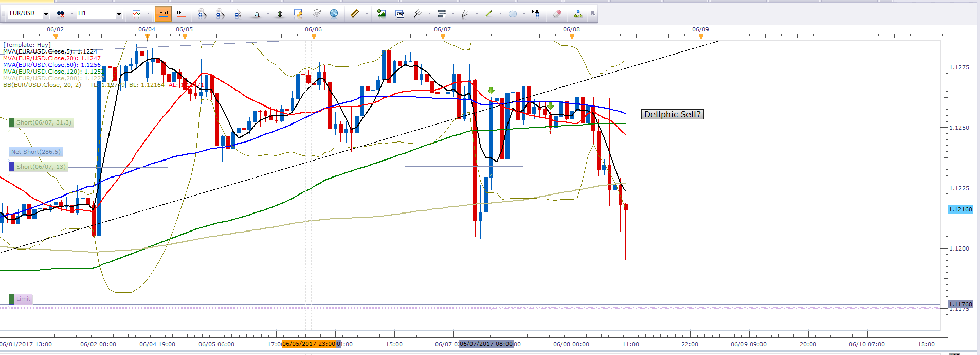This screenshot has height=355, width=980.
Task: Click the 1.12160 current price marker
Action: tap(960, 209)
